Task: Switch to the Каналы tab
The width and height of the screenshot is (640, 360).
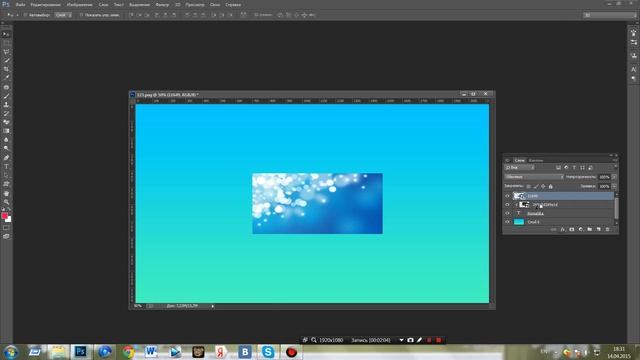Action: 536,160
